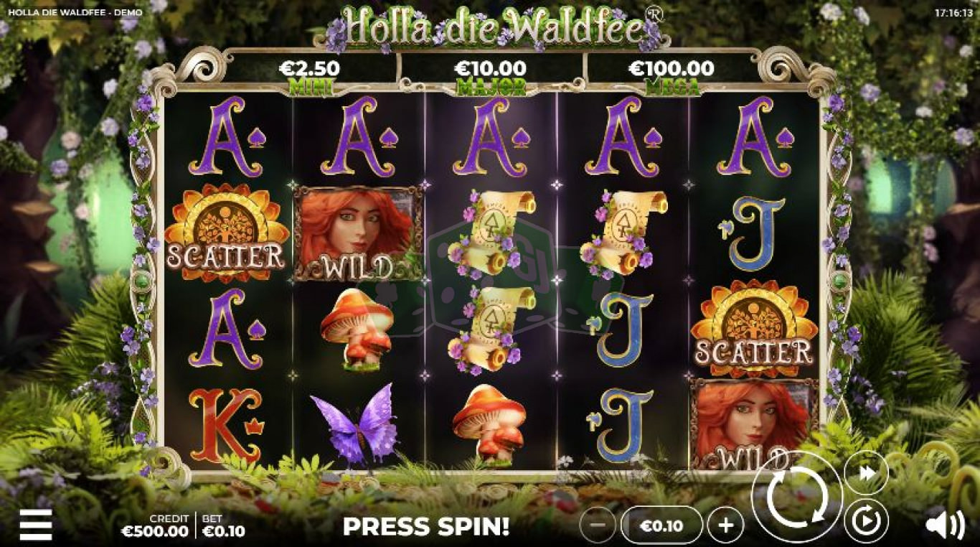Select the Scatter symbol on first reel
This screenshot has width=980, height=547.
[227, 233]
